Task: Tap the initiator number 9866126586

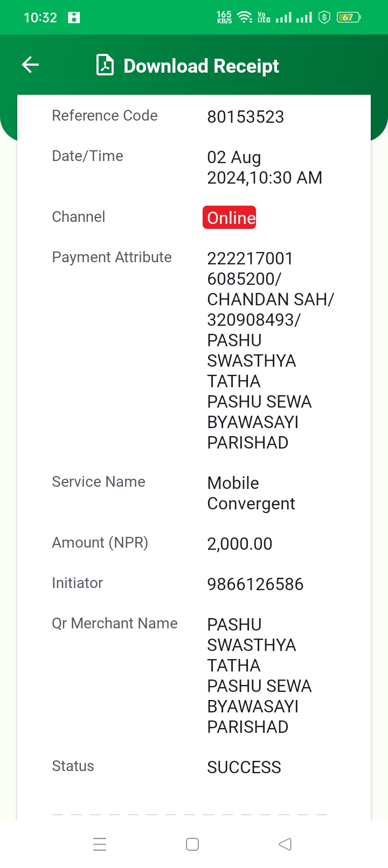Action: [x=255, y=584]
